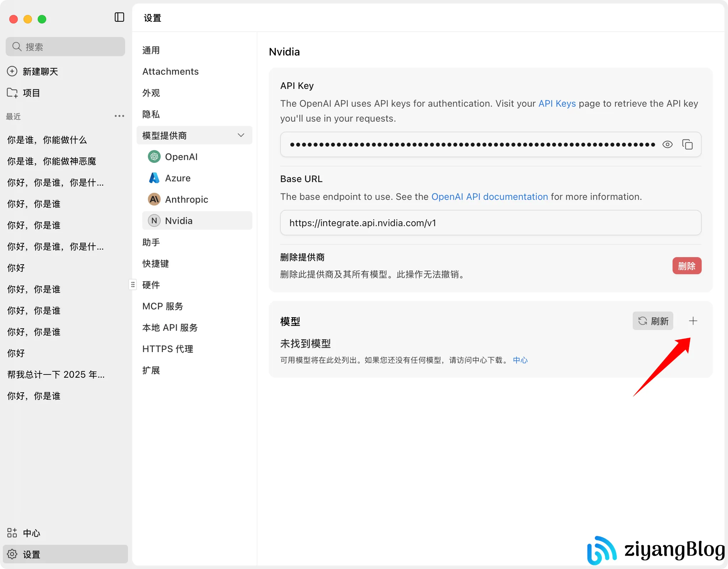Click the 删除 provider button
This screenshot has height=569, width=728.
coord(687,266)
